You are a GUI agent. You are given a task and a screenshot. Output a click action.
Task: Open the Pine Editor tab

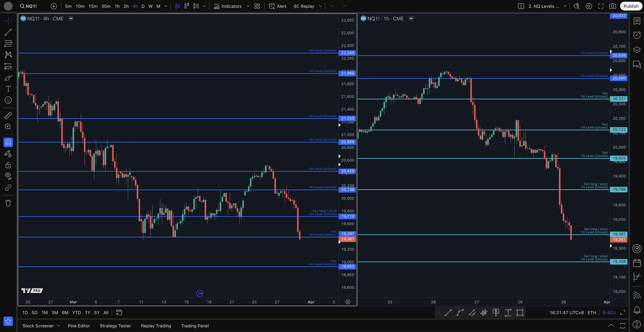tap(78, 326)
